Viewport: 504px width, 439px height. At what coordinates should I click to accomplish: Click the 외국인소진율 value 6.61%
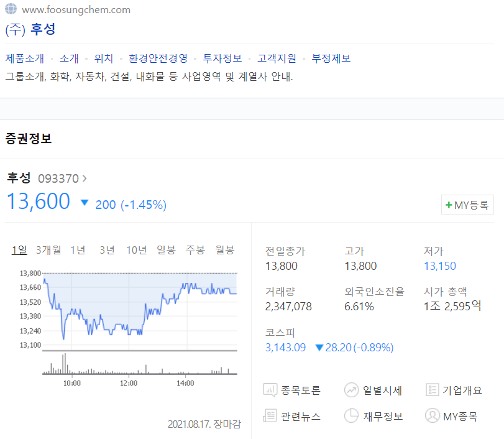coord(359,307)
